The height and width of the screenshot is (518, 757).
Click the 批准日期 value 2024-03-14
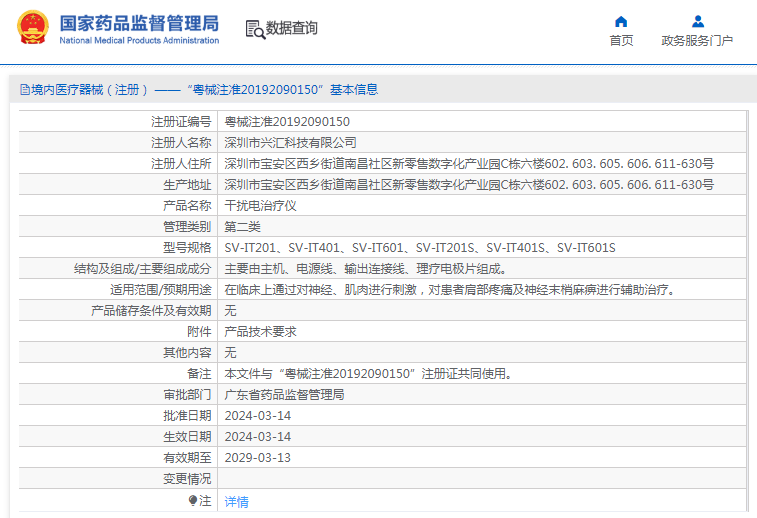point(258,416)
